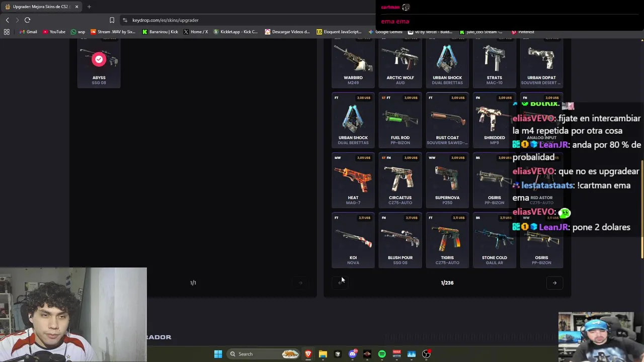This screenshot has width=644, height=362.
Task: Open the Home / X bookmark
Action: (x=196, y=32)
